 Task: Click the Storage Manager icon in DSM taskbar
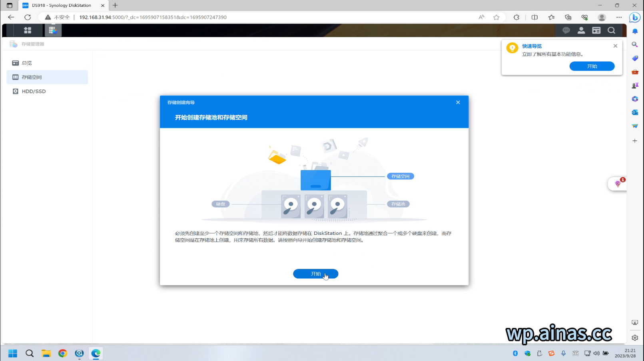(x=53, y=30)
